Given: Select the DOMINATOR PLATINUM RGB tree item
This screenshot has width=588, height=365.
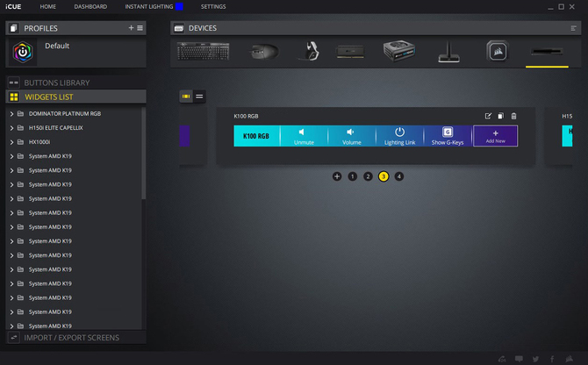Looking at the screenshot, I should 64,113.
